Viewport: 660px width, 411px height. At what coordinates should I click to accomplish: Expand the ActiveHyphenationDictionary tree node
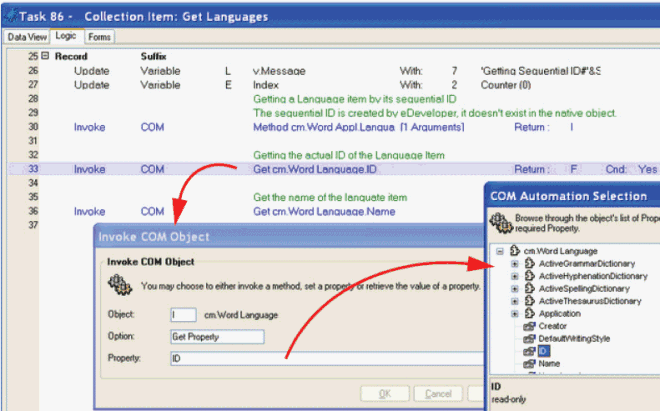pos(515,276)
